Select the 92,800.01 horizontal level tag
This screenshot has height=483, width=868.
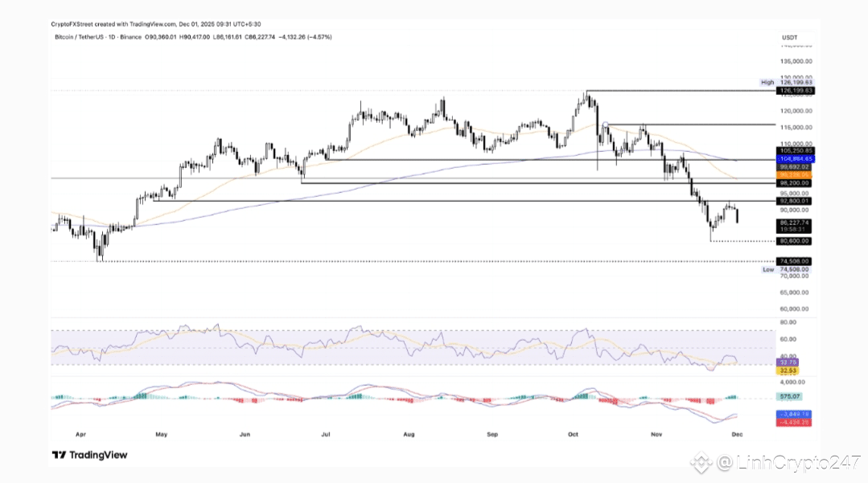tap(795, 202)
